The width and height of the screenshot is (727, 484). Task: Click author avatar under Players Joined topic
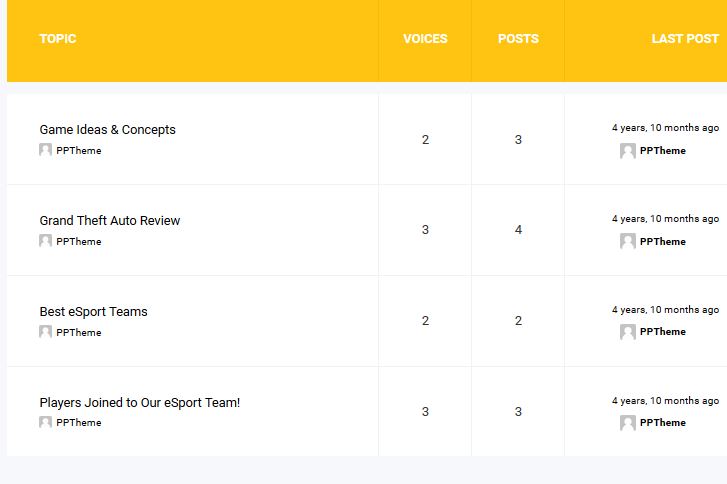click(x=45, y=422)
